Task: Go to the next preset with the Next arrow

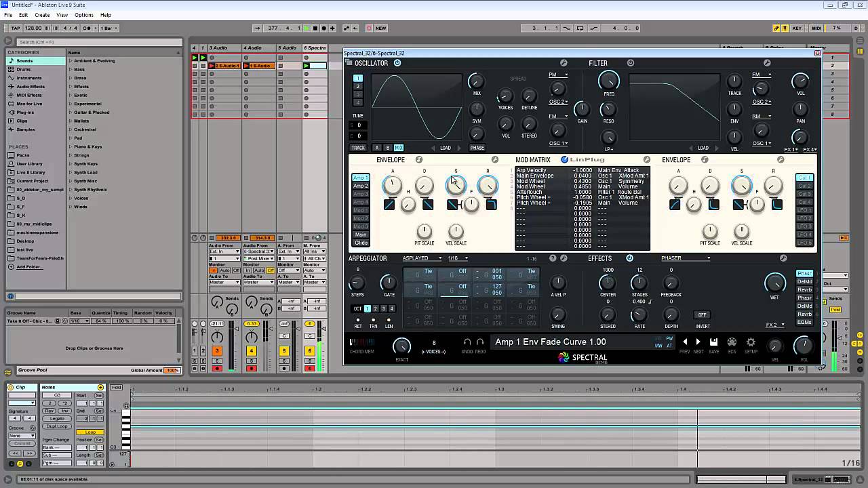Action: [x=698, y=342]
